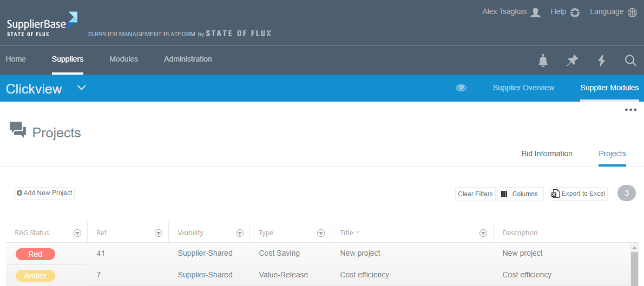Click the Ref column filter icon
This screenshot has width=644, height=286.
click(x=159, y=233)
